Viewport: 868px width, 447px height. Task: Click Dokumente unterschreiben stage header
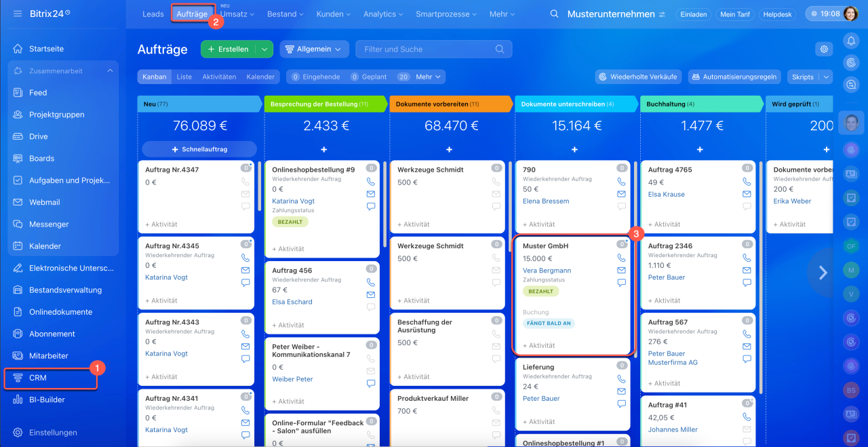tap(576, 104)
